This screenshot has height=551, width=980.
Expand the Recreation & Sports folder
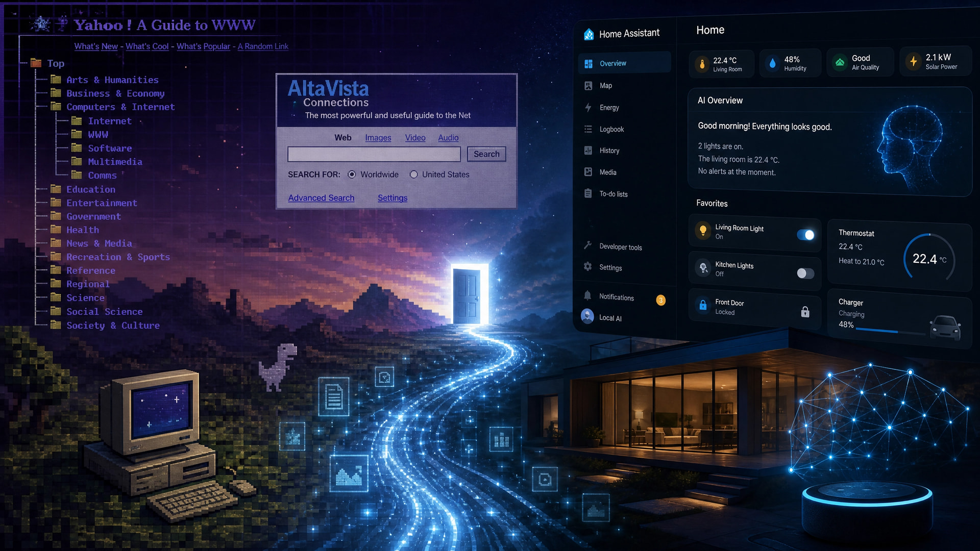coord(56,257)
